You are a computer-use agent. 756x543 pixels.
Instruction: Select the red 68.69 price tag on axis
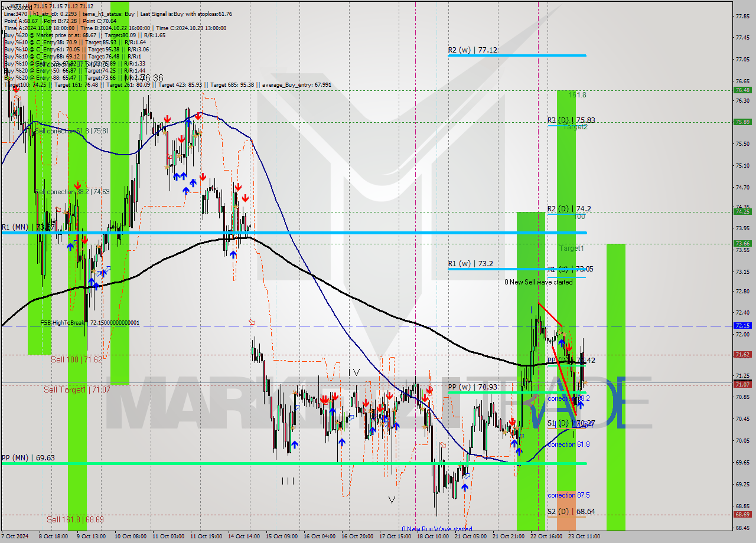[742, 514]
